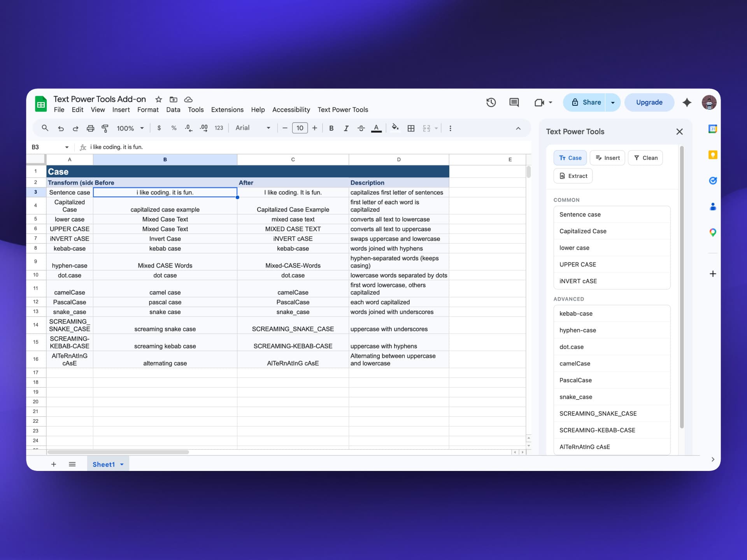Open the borders tool
Viewport: 747px width, 560px height.
pyautogui.click(x=411, y=128)
